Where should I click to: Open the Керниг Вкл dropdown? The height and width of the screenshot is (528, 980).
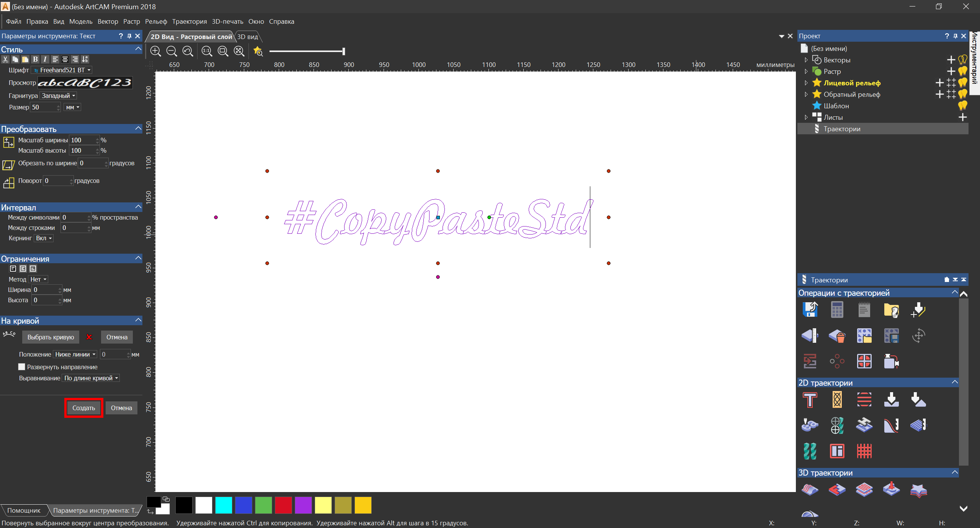point(44,238)
